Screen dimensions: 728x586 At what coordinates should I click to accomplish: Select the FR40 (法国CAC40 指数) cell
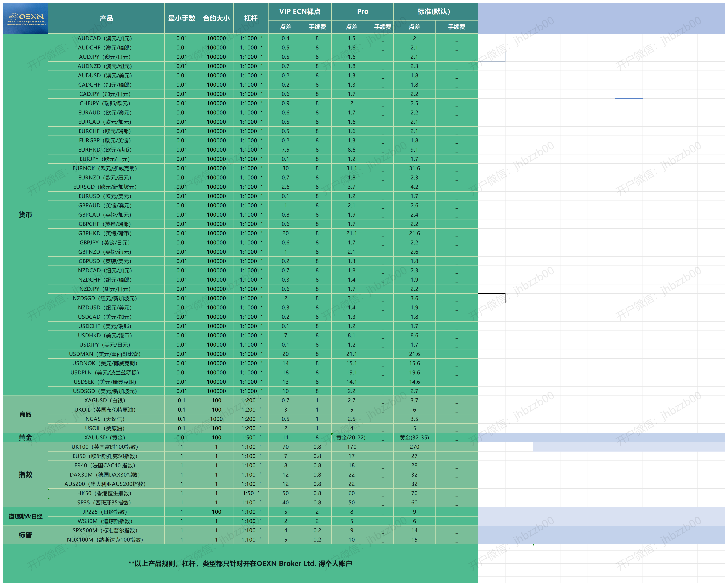point(106,465)
